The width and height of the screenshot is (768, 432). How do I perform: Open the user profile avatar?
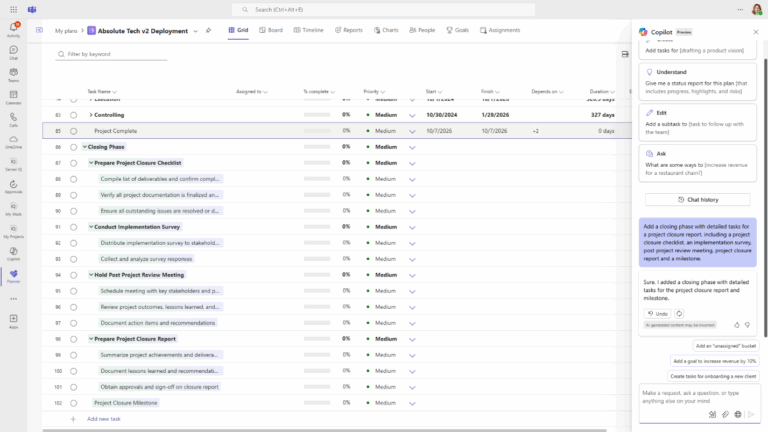pyautogui.click(x=757, y=9)
